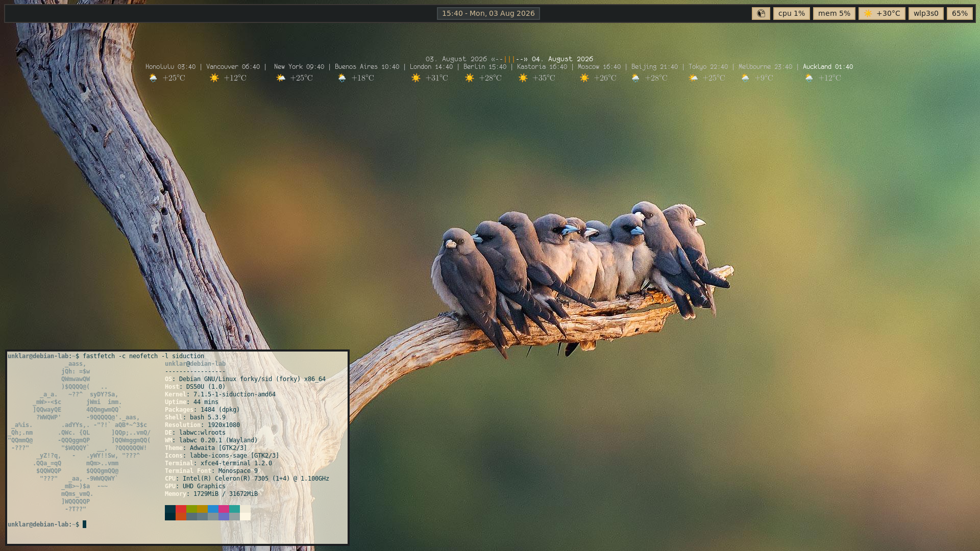Click the Kastoria sun icon beside +35°C
Image resolution: width=980 pixels, height=551 pixels.
pos(523,78)
